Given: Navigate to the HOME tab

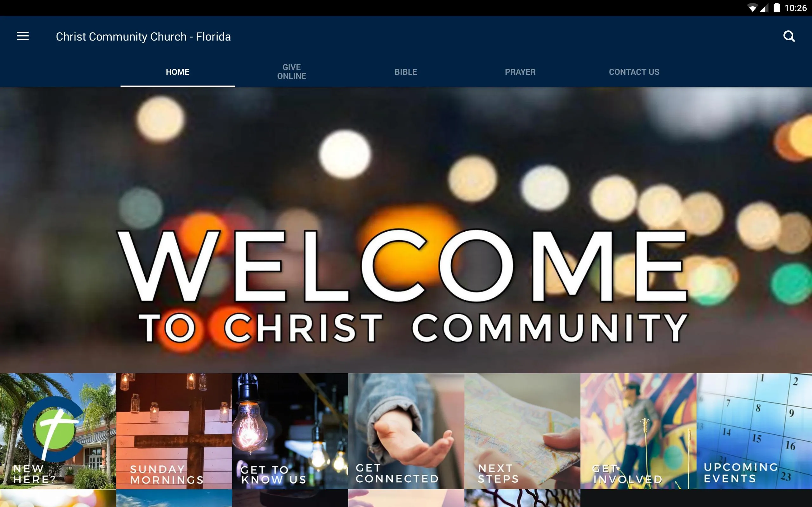Looking at the screenshot, I should (x=177, y=72).
